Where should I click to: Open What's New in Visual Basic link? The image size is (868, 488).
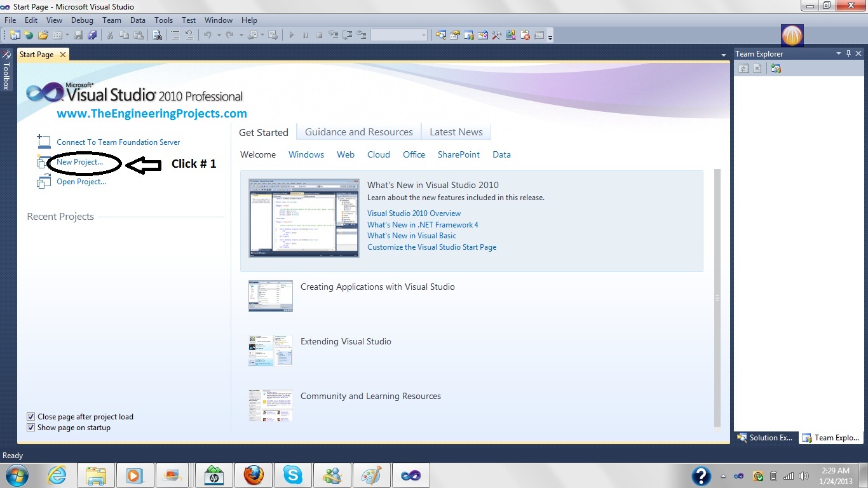(412, 236)
